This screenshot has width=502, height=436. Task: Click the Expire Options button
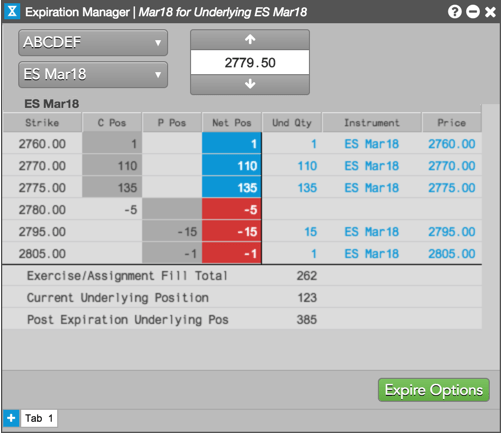click(434, 390)
